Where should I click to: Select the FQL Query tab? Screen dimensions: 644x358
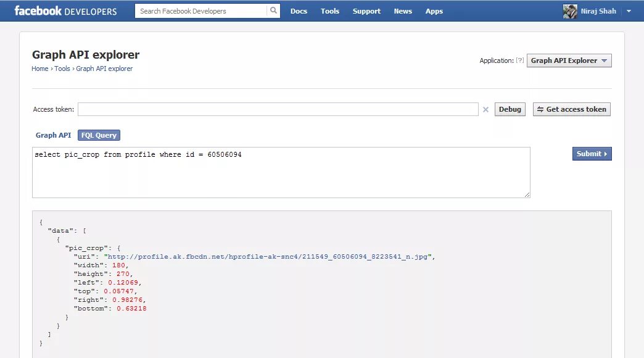[99, 135]
